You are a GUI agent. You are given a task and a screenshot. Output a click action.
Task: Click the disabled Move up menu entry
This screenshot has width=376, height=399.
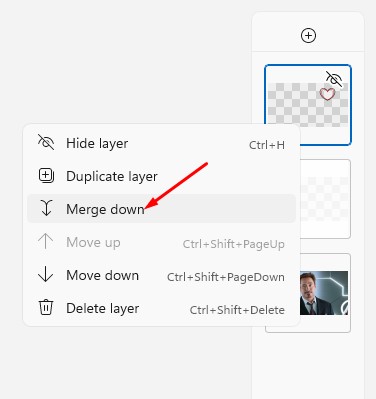click(161, 242)
